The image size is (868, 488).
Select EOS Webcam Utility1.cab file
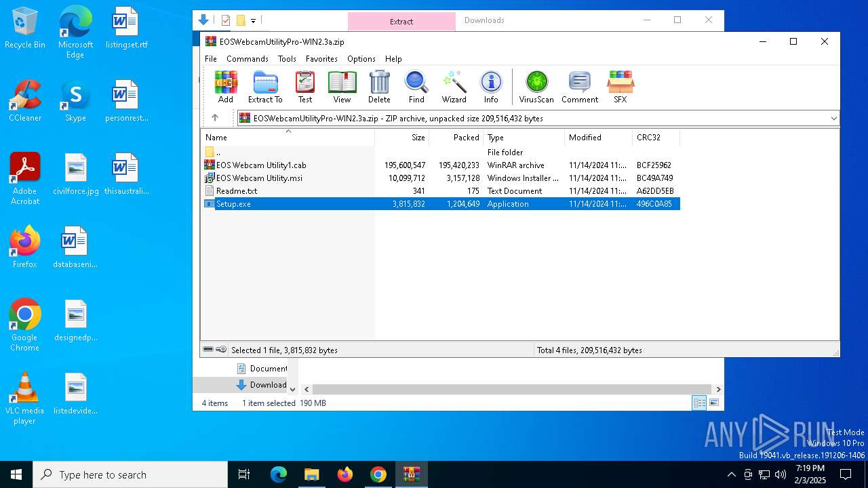441,165
